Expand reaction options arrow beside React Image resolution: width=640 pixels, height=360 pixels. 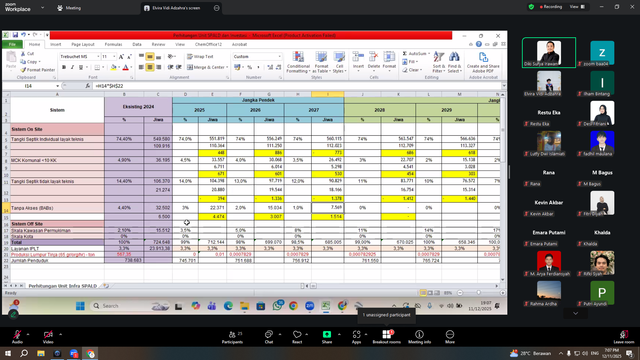tap(307, 334)
